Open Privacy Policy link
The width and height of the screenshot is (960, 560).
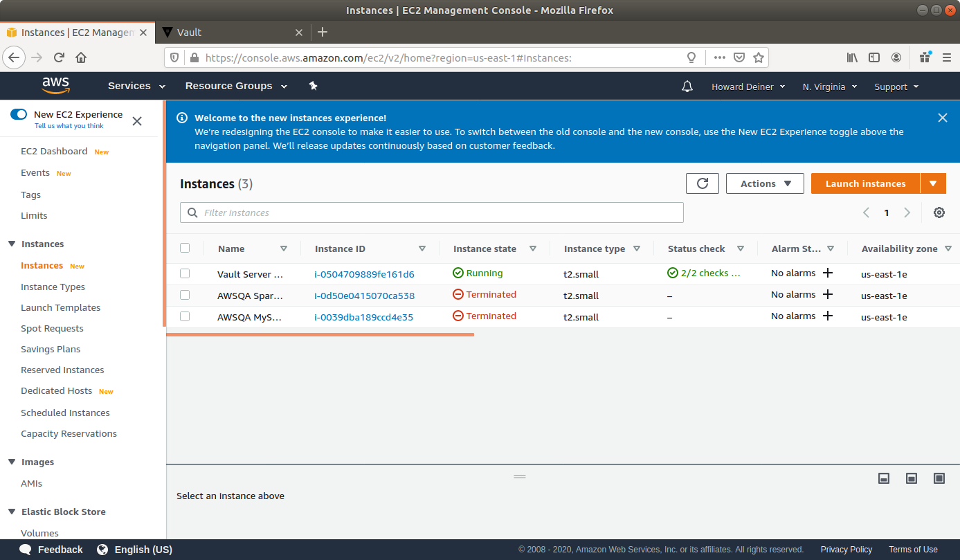pyautogui.click(x=846, y=550)
